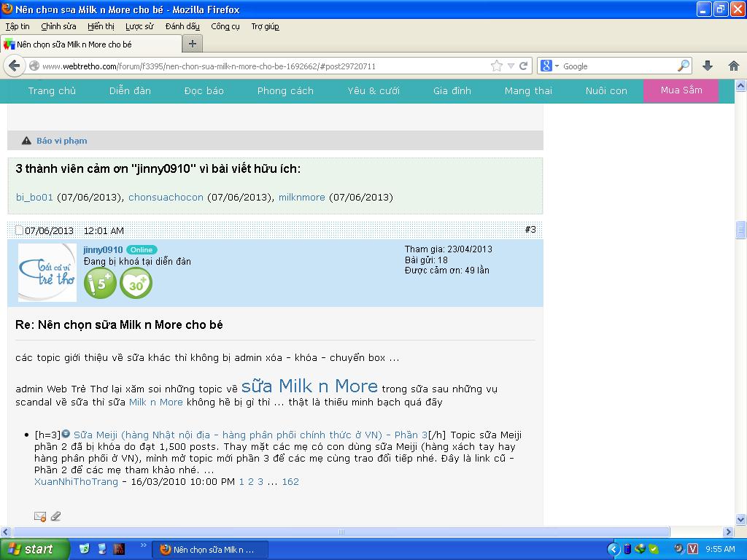This screenshot has height=560, width=747.
Task: Go to page 3 of Meiji topic
Action: tap(260, 481)
